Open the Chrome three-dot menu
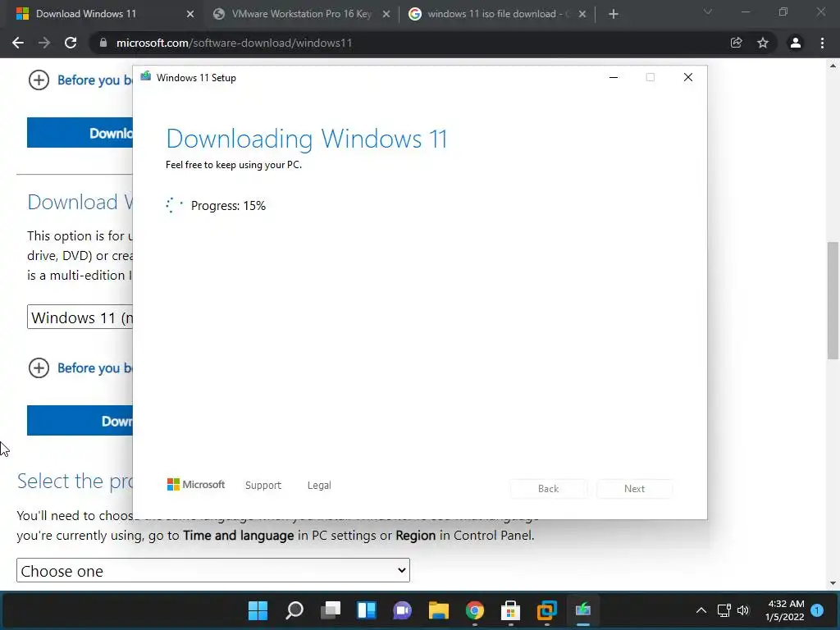 pos(822,43)
